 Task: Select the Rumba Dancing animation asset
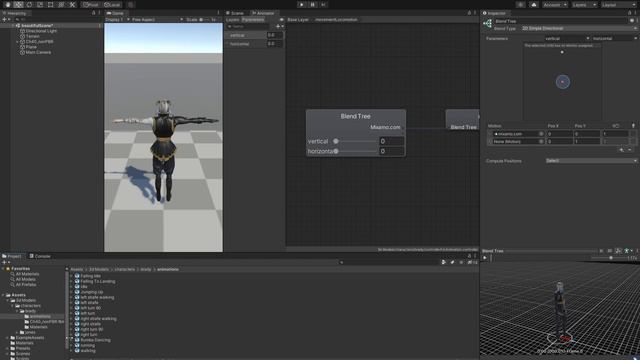(92, 340)
